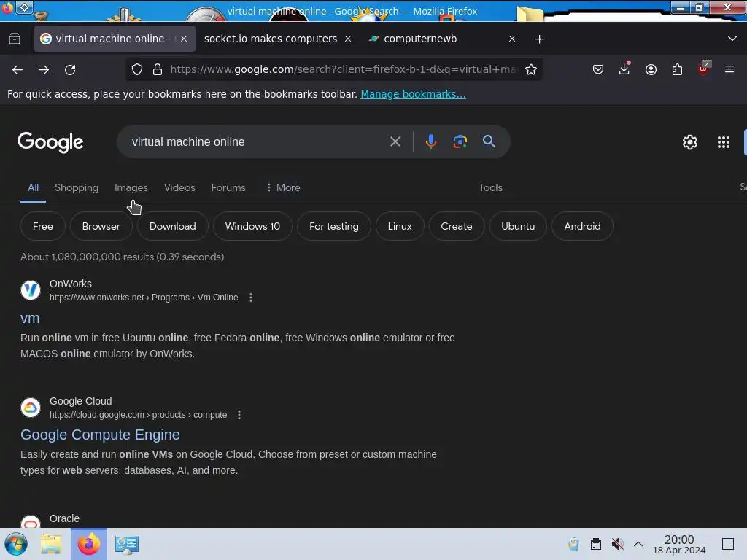Apply the Ubuntu filter chip
The height and width of the screenshot is (560, 747).
pyautogui.click(x=518, y=226)
